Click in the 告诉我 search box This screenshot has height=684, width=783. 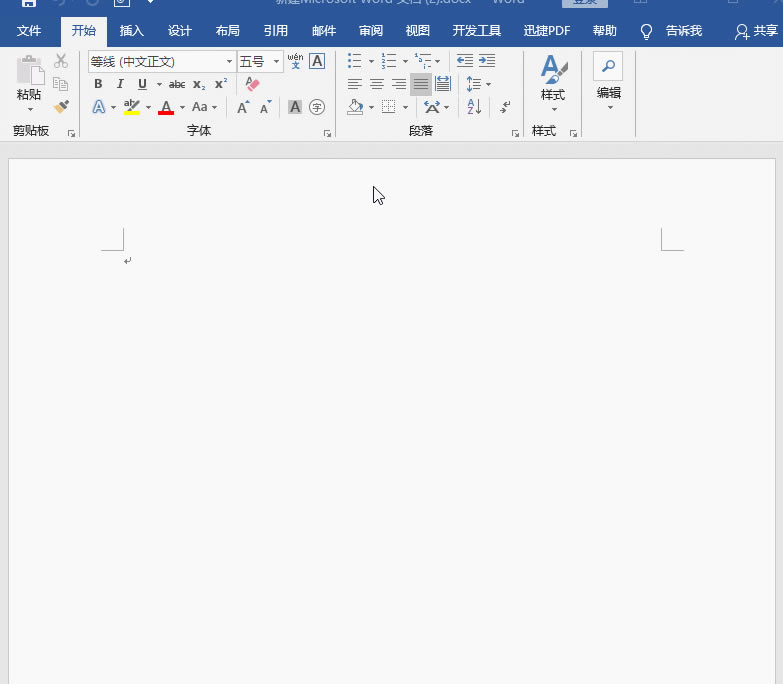684,31
